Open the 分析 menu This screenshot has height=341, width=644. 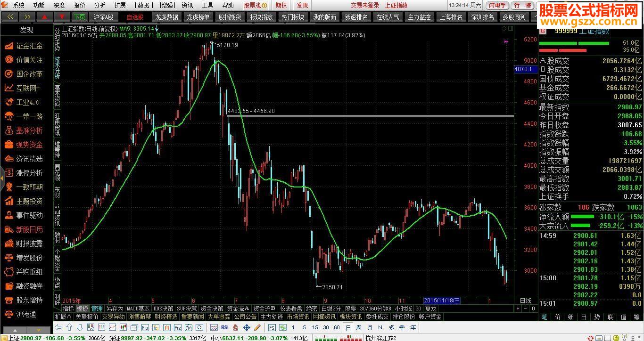pyautogui.click(x=100, y=5)
